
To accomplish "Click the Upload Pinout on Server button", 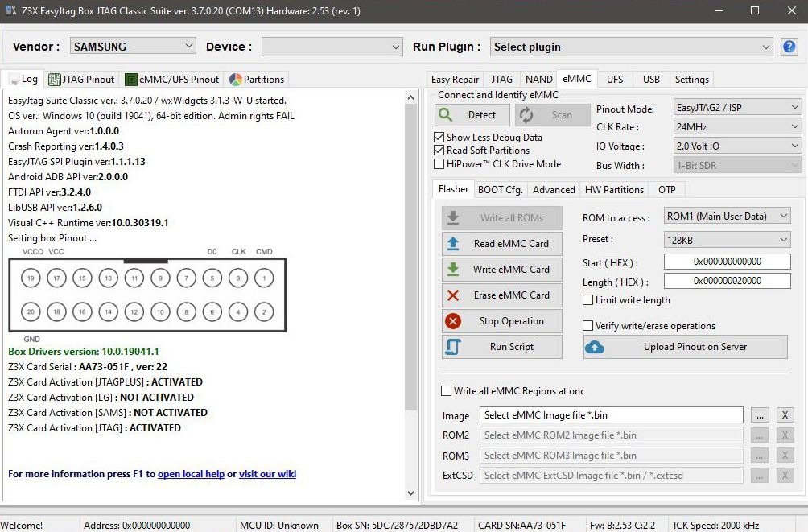I will (686, 347).
